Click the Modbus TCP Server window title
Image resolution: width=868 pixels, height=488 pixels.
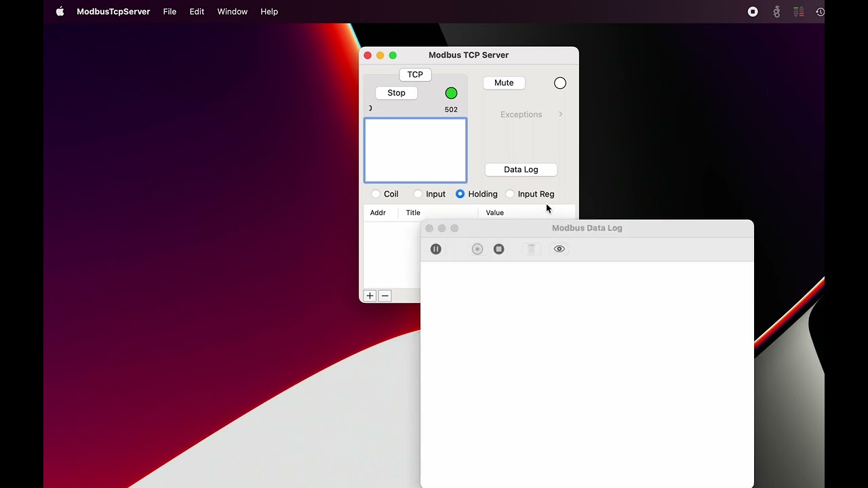tap(469, 55)
